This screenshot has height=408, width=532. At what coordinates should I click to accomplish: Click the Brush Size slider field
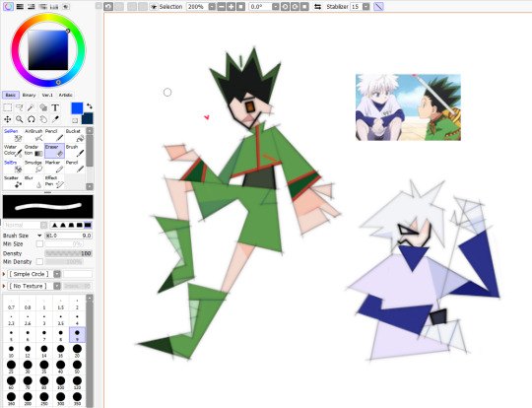pyautogui.click(x=68, y=236)
